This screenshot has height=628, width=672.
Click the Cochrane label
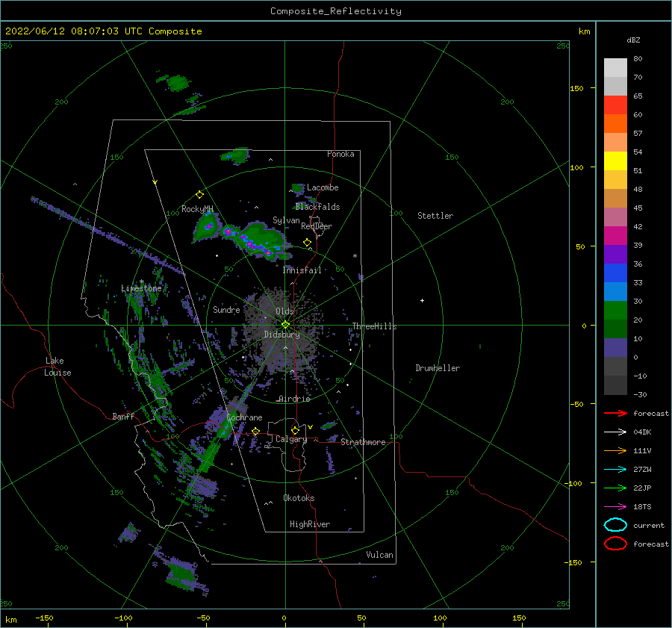(x=244, y=417)
